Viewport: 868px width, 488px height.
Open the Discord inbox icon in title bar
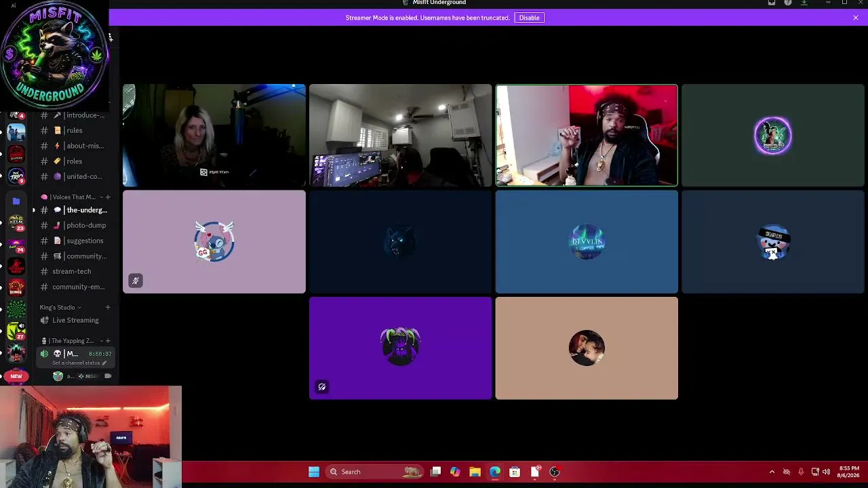click(x=772, y=3)
